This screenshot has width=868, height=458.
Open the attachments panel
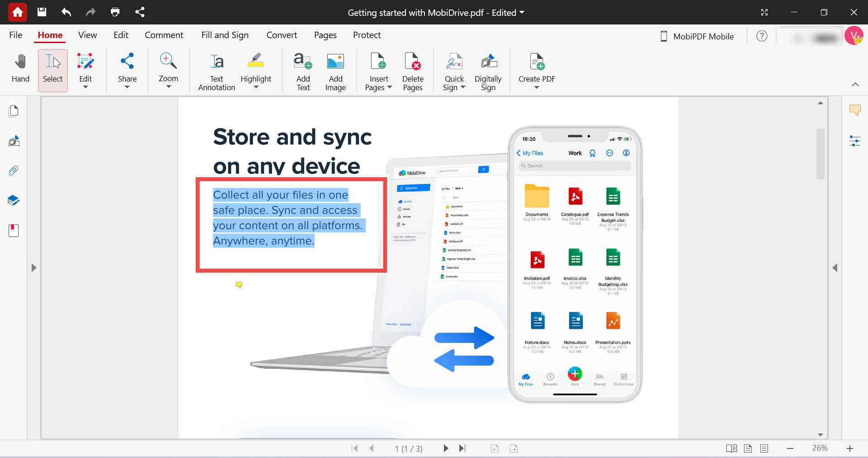coord(14,171)
